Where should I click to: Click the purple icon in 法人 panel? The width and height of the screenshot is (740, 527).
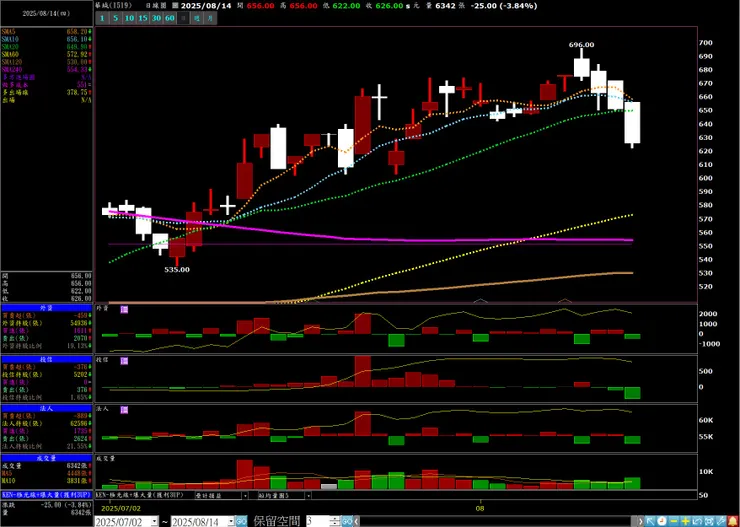pyautogui.click(x=124, y=410)
